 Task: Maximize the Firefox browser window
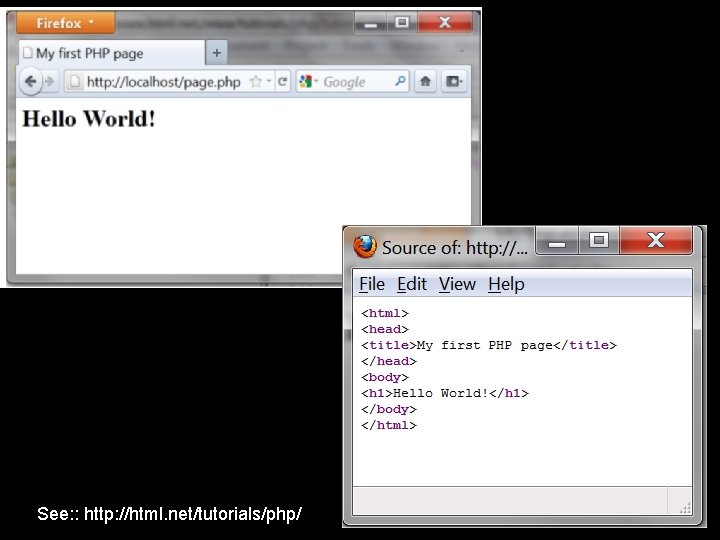pos(402,22)
